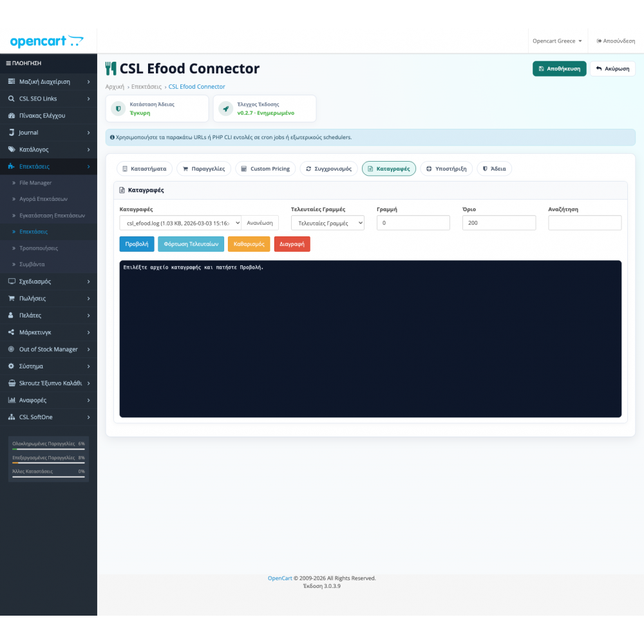Viewport: 644px width, 644px height.
Task: Open the Custom Pricing tab
Action: pos(265,169)
